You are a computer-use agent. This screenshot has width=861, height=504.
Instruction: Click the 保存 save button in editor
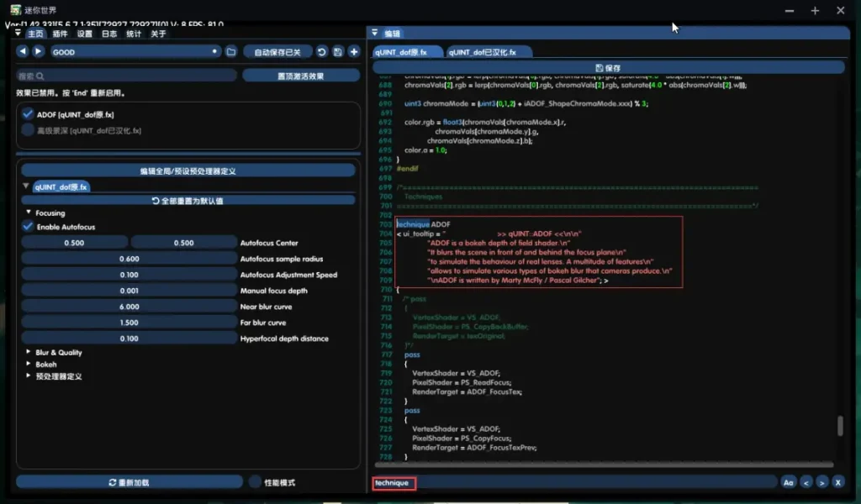point(608,67)
